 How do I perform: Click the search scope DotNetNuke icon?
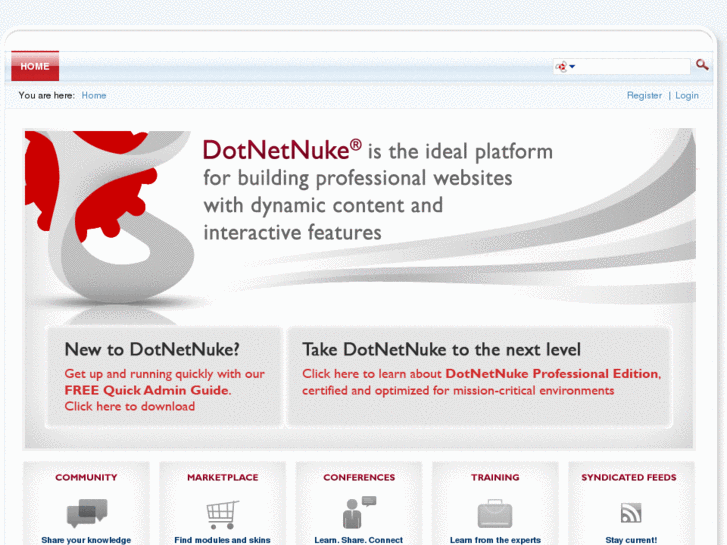(x=561, y=67)
